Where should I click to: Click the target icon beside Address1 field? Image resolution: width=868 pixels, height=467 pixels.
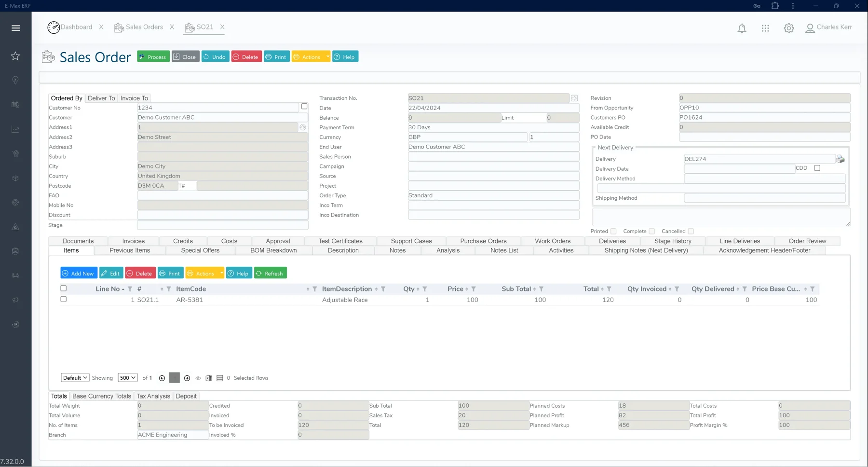point(303,127)
